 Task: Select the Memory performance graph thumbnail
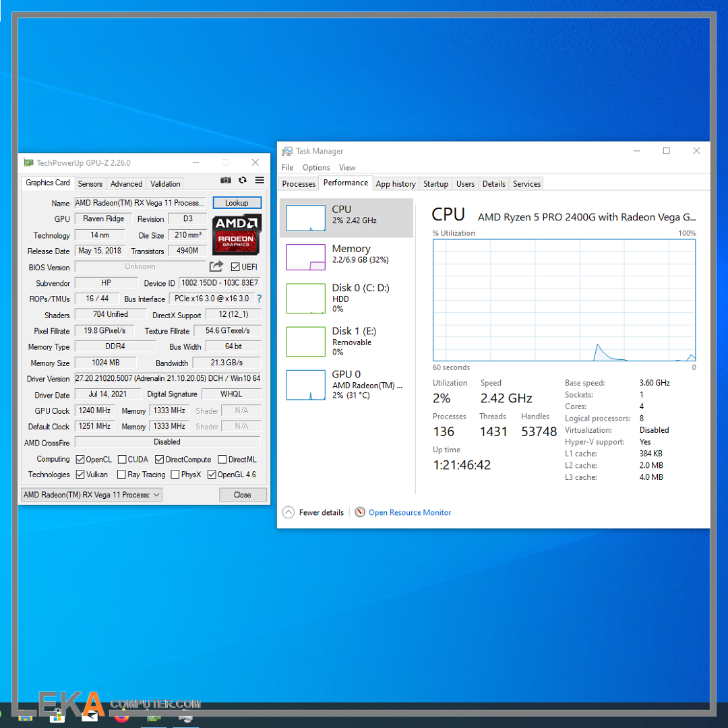pos(306,257)
